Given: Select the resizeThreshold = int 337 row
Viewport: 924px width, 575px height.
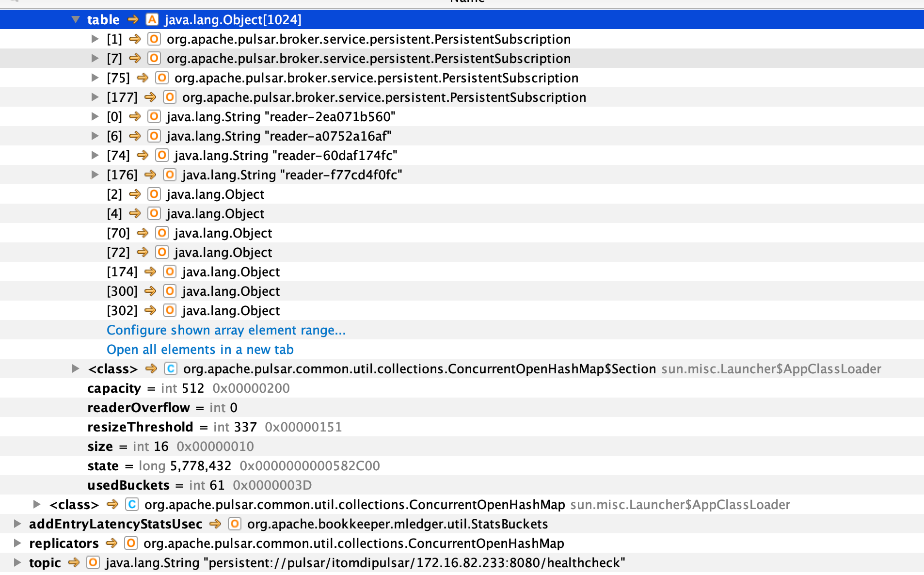Looking at the screenshot, I should point(462,427).
